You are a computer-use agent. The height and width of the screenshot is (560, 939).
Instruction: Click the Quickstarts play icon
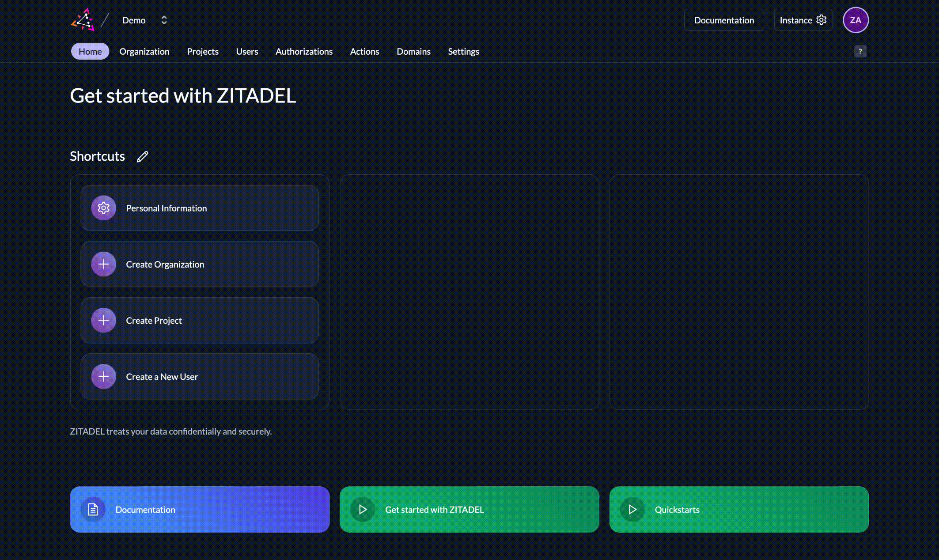[632, 509]
